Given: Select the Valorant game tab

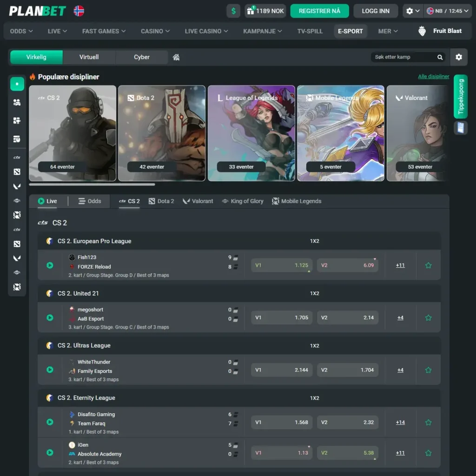Looking at the screenshot, I should [x=198, y=201].
